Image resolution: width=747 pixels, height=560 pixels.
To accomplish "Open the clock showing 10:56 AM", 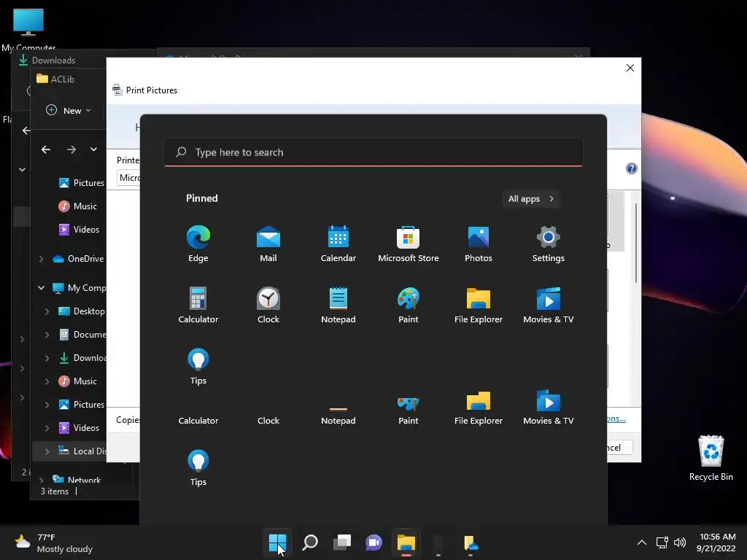I will point(716,542).
